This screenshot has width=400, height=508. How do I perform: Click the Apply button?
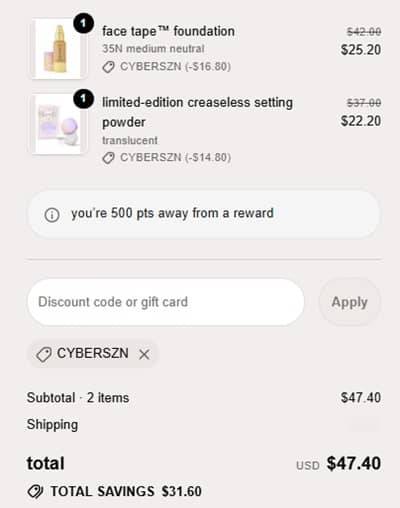pos(349,302)
